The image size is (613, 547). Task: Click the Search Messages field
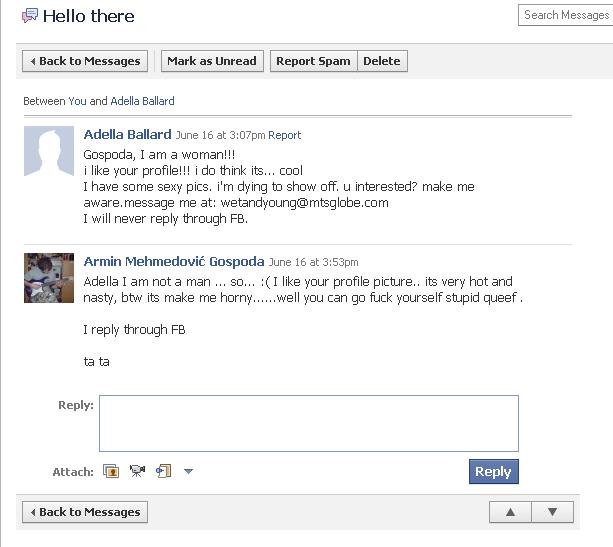pyautogui.click(x=565, y=15)
